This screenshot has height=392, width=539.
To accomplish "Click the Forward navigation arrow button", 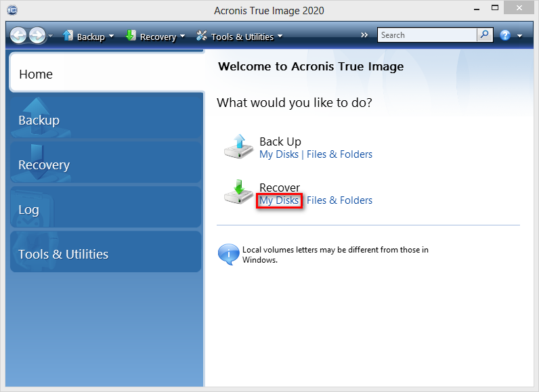I will 37,36.
